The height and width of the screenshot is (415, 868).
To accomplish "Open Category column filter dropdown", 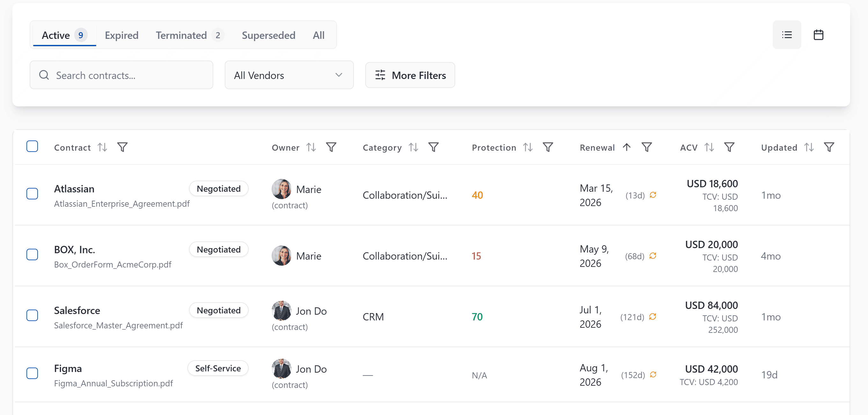I will [x=433, y=147].
